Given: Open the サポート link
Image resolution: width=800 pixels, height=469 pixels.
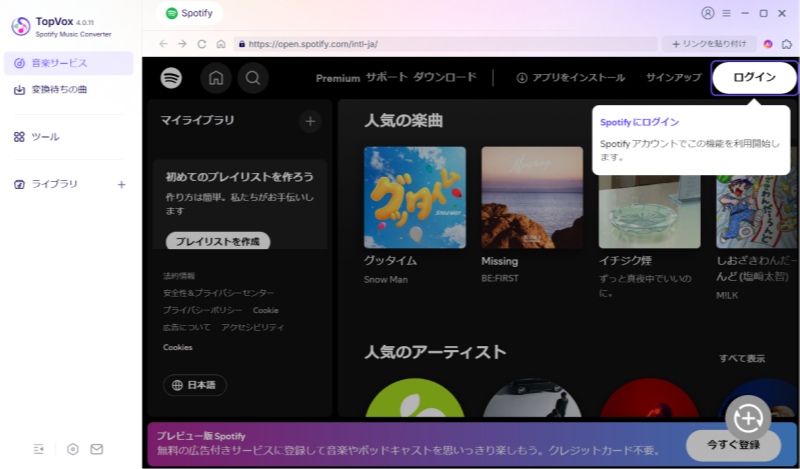Looking at the screenshot, I should click(387, 77).
